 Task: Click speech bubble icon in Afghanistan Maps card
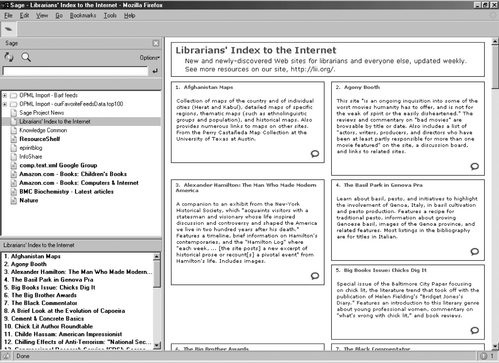pos(315,154)
